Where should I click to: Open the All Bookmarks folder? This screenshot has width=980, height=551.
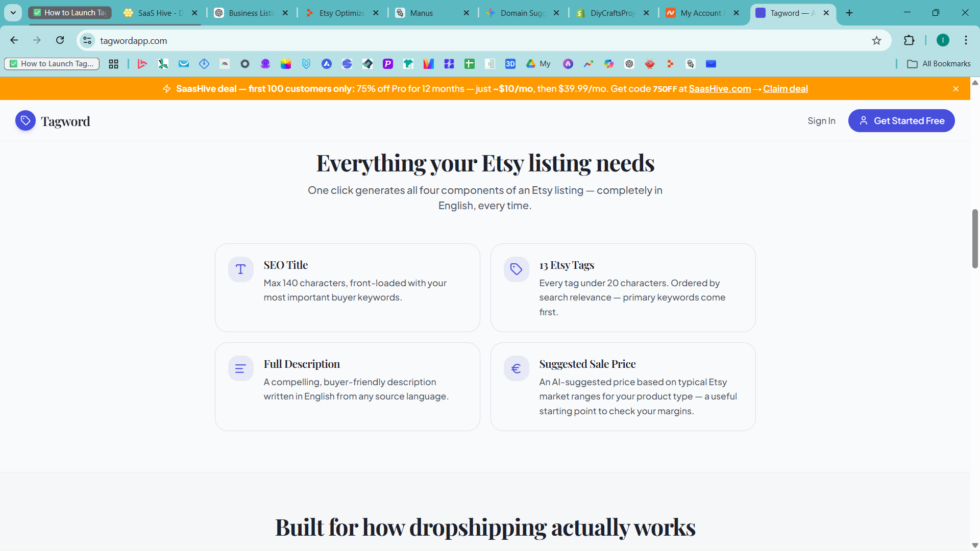pos(939,64)
